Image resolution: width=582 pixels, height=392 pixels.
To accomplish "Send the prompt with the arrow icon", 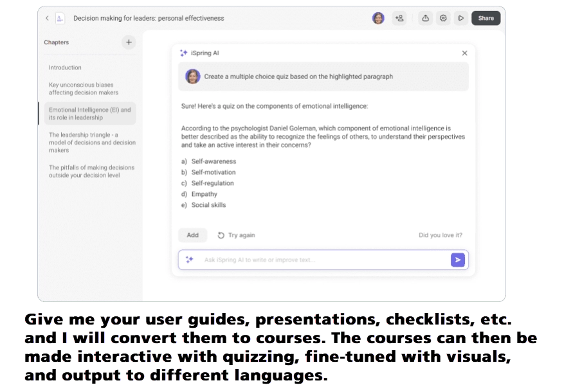I will [x=458, y=259].
